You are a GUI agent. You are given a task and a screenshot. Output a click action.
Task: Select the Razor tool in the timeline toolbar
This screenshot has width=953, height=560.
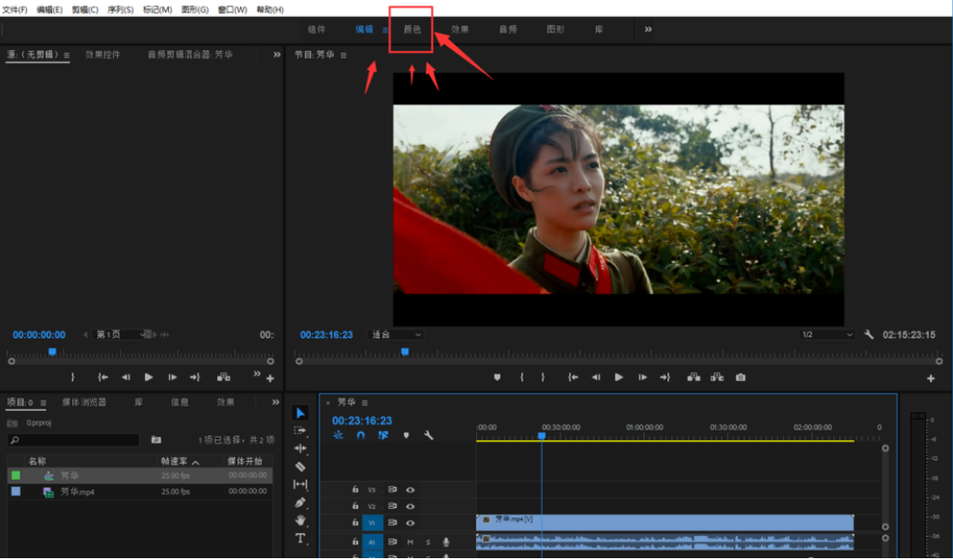[x=301, y=466]
